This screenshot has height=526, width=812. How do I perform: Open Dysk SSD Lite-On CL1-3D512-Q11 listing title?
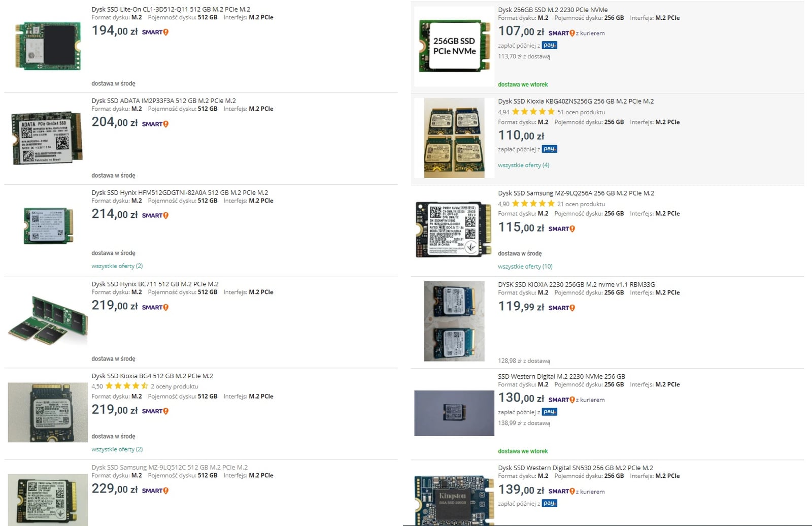coord(171,9)
